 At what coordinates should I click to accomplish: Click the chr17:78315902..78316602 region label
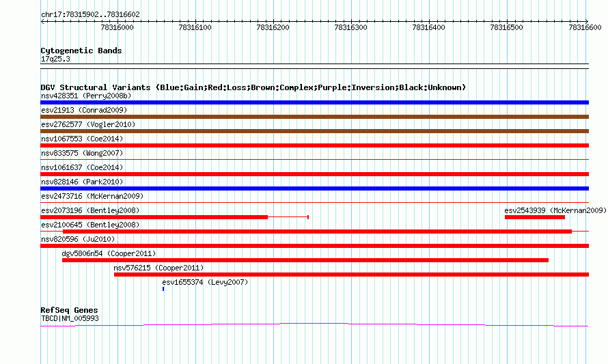tap(90, 14)
